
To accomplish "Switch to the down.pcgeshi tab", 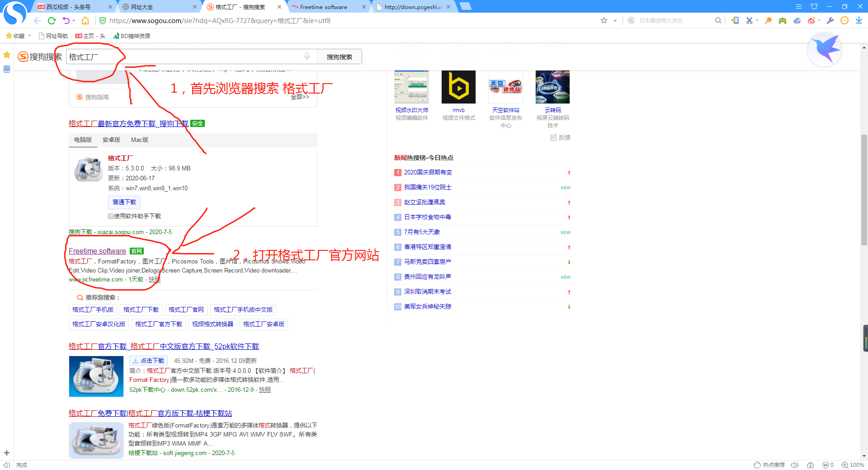I will 413,7.
